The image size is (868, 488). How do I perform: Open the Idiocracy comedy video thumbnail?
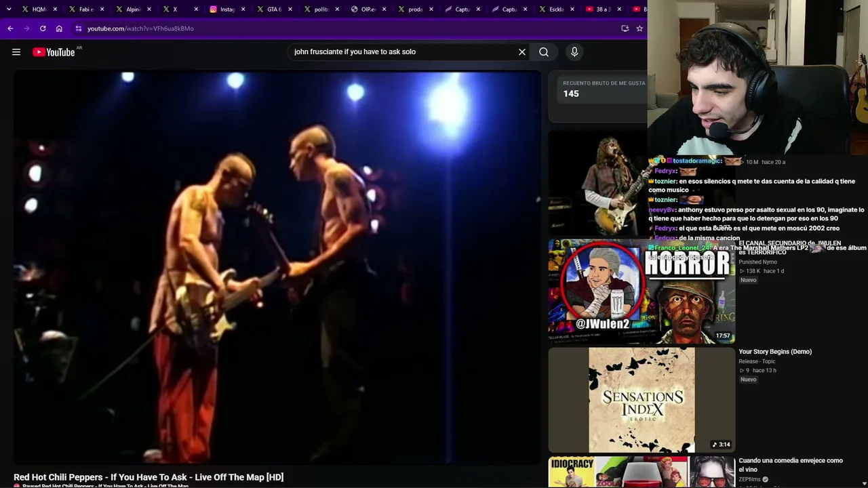point(642,472)
